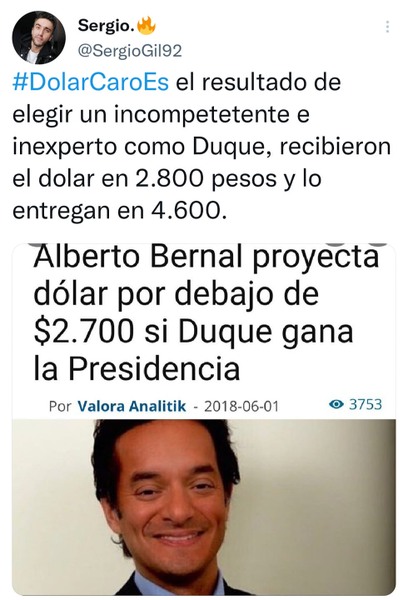This screenshot has height=600, width=408.
Task: Click the "2.800 pesos" amount in the tweet
Action: [x=206, y=179]
